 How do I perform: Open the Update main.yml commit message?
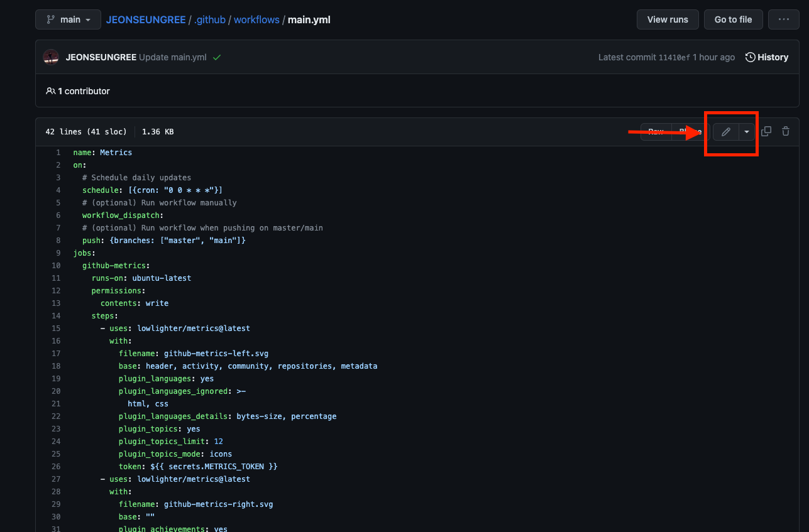click(x=173, y=57)
